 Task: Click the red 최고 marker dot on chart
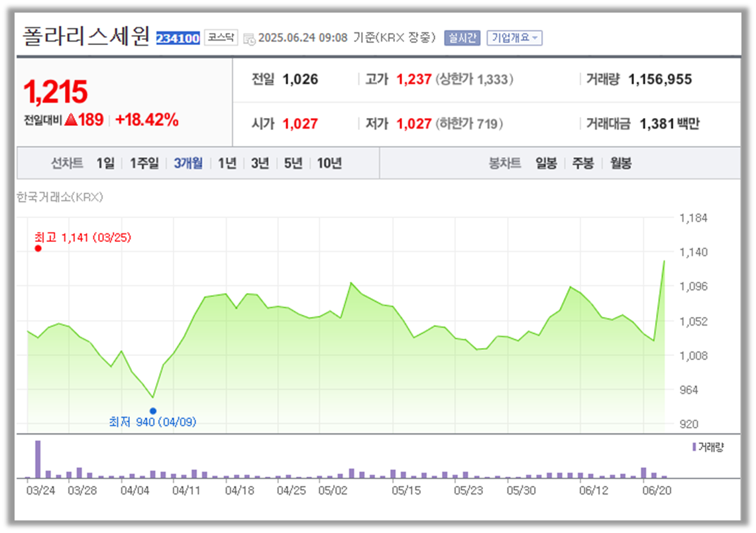pyautogui.click(x=38, y=249)
